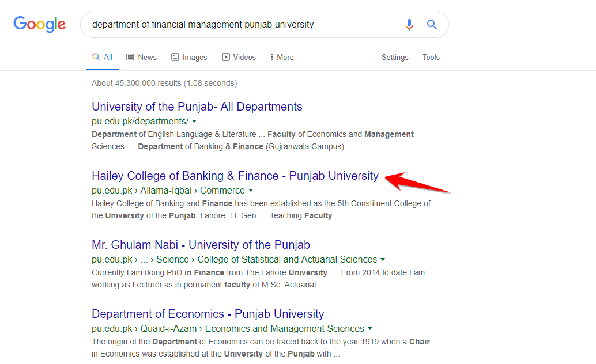Screen dimensions: 596x364
Task: Expand arrow next to pu.edu.pk/departments/ URL
Action: 194,122
